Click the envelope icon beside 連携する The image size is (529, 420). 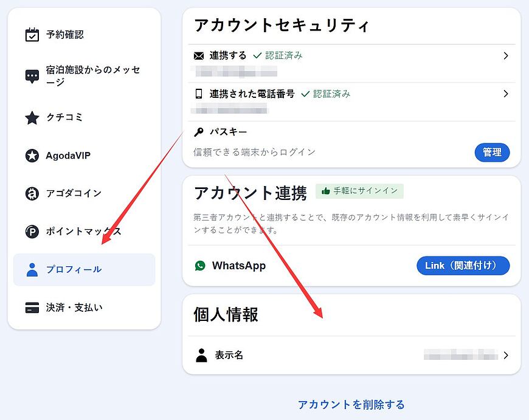point(199,56)
